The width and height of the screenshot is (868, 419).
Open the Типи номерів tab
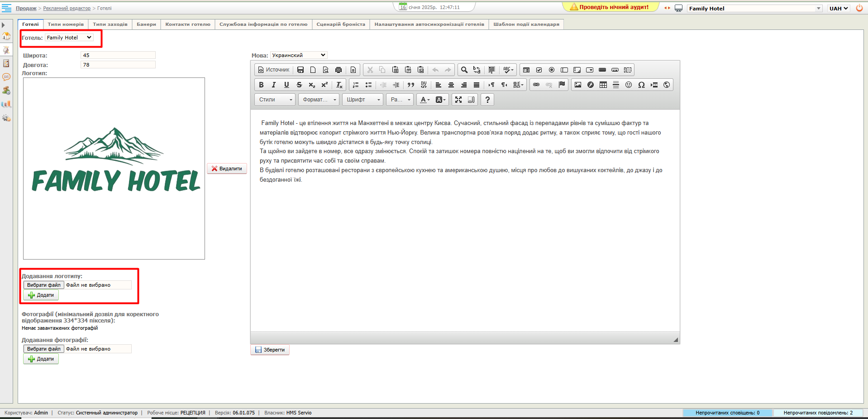(66, 24)
